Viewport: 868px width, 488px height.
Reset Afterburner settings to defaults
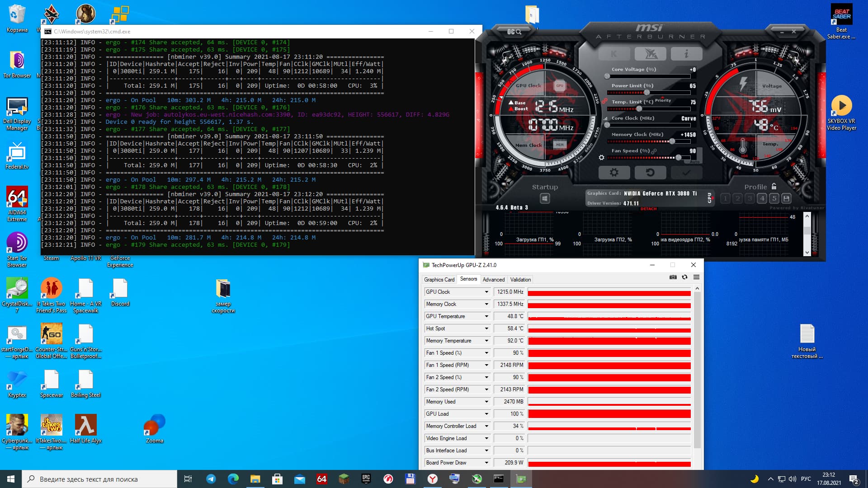click(x=650, y=172)
